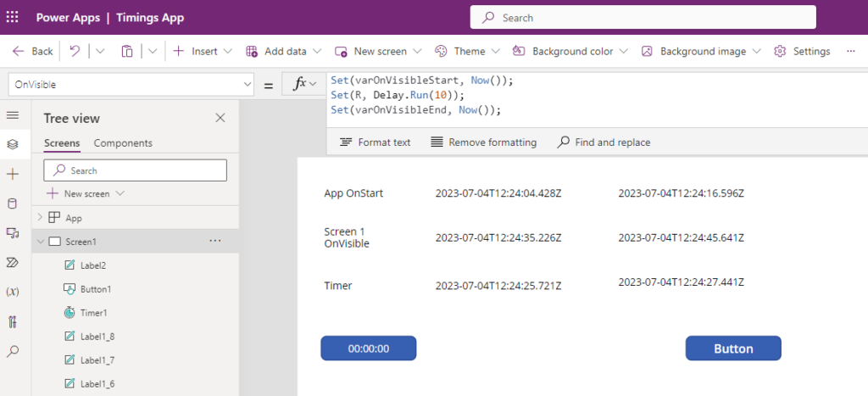Image resolution: width=868 pixels, height=396 pixels.
Task: Switch to the Screens tab
Action: [x=62, y=143]
